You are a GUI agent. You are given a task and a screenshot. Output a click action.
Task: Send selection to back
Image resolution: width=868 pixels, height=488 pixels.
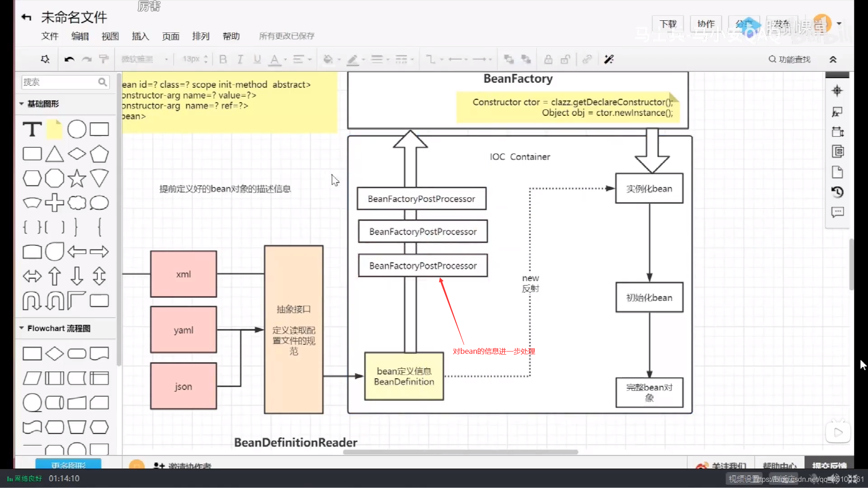click(x=526, y=59)
